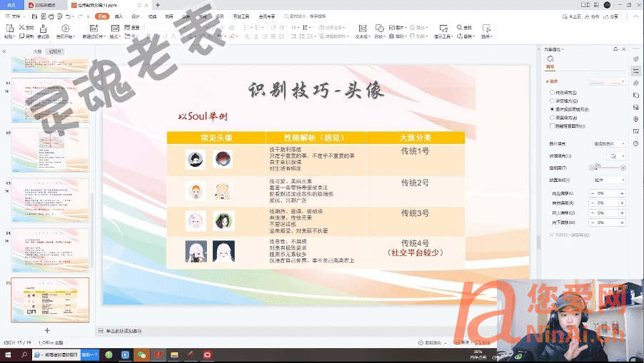644x363 pixels.
Task: Start slideshow from current slide
Action: coord(65,29)
